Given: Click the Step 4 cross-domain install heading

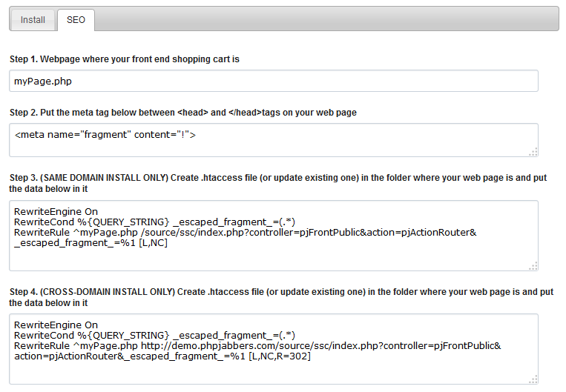Looking at the screenshot, I should pyautogui.click(x=281, y=297).
